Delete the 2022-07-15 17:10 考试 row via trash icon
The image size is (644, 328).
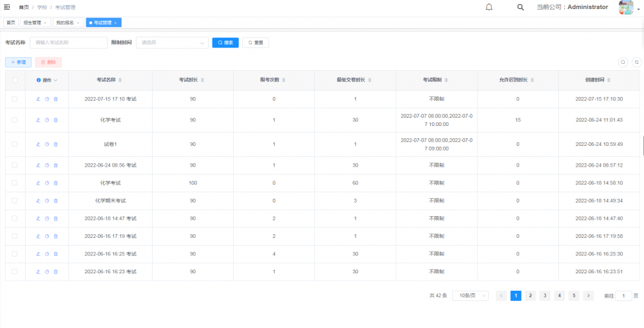pyautogui.click(x=56, y=99)
